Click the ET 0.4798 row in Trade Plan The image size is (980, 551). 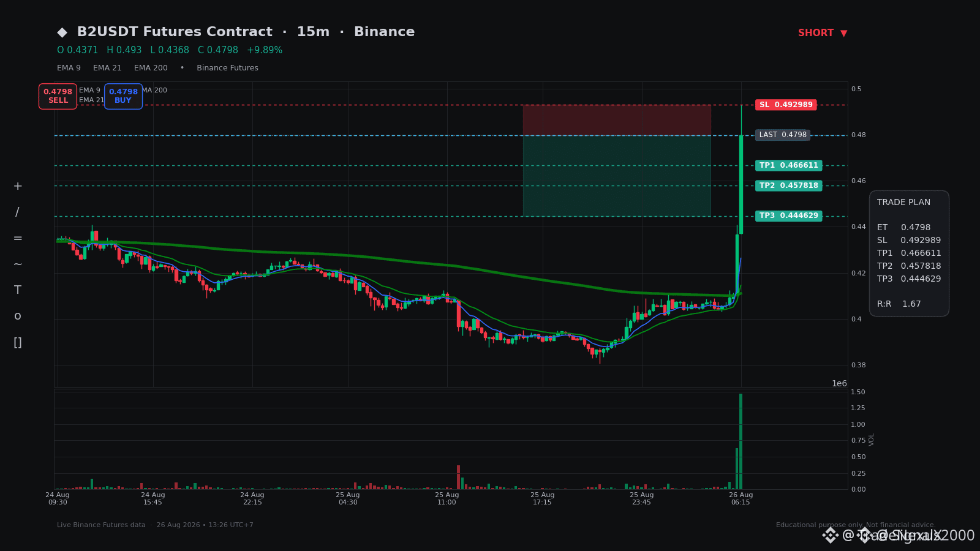coord(903,228)
